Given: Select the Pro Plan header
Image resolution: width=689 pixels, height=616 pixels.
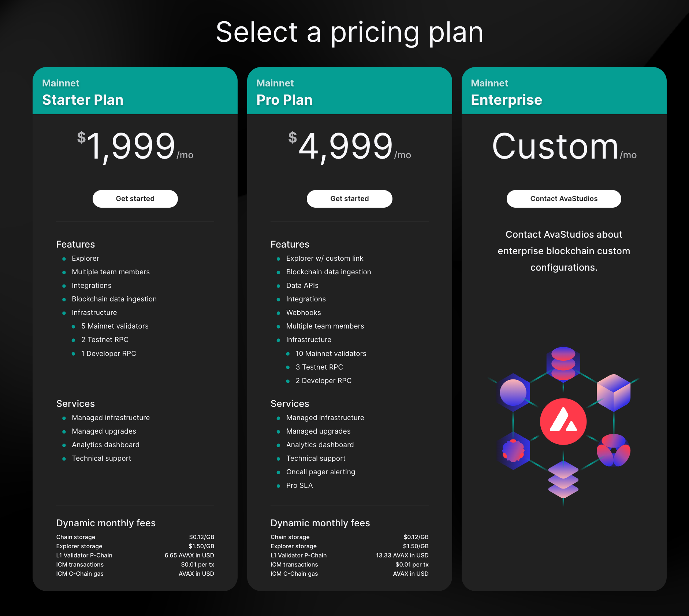Looking at the screenshot, I should (284, 100).
